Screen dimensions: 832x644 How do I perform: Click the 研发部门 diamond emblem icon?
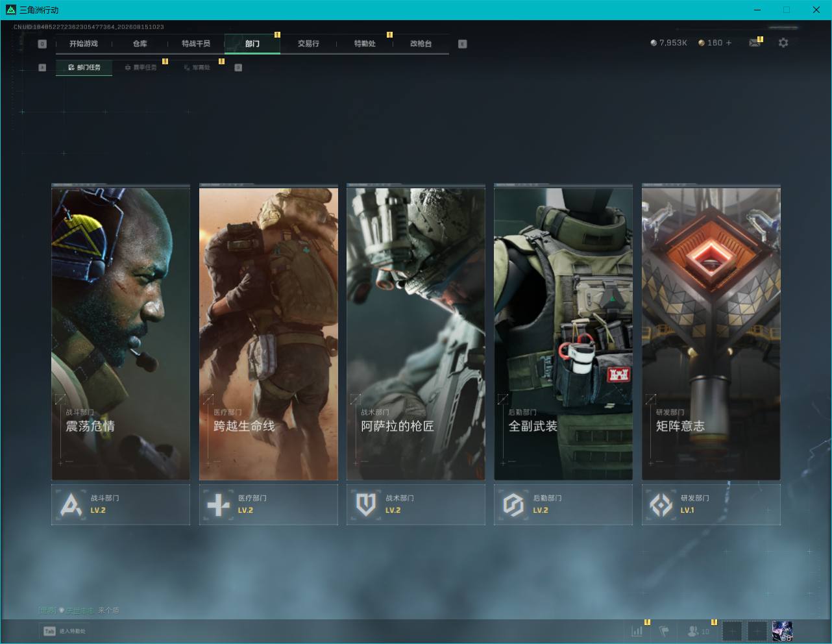[661, 504]
